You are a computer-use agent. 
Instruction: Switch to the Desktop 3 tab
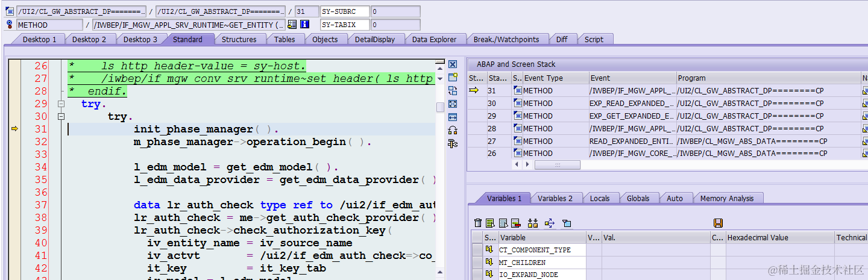pos(140,39)
